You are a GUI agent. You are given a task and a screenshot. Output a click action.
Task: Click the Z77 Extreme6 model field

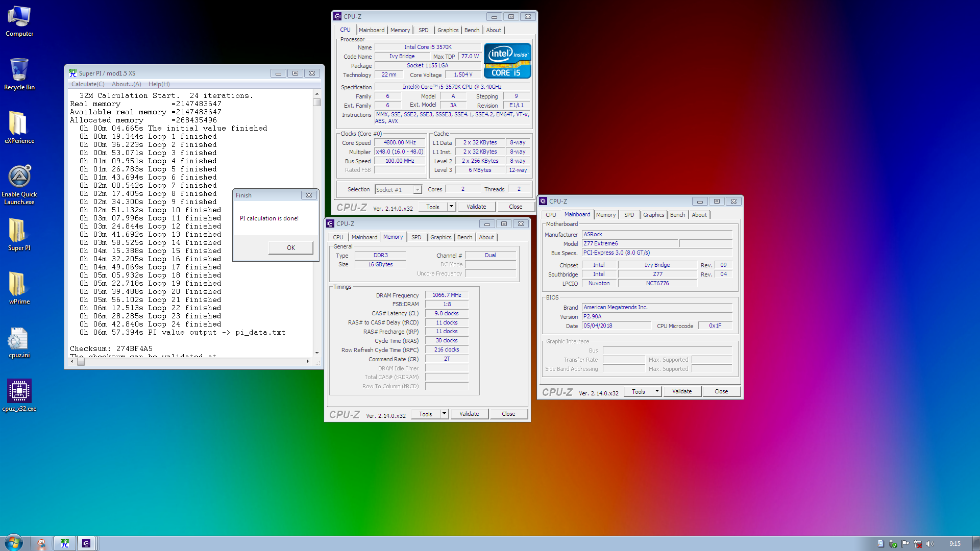point(629,243)
